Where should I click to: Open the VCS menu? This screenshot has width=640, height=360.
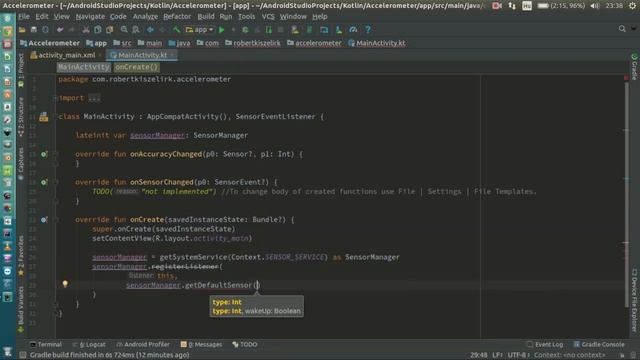click(268, 17)
